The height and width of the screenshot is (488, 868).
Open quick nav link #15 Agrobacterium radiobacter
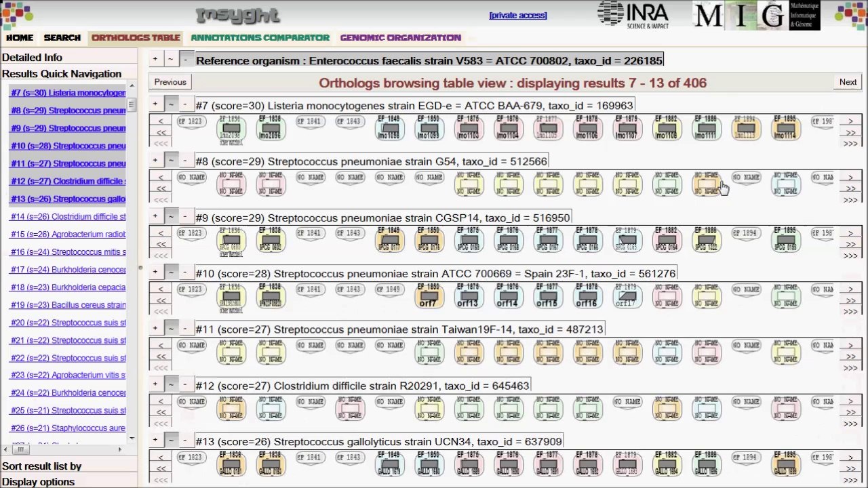(x=68, y=234)
